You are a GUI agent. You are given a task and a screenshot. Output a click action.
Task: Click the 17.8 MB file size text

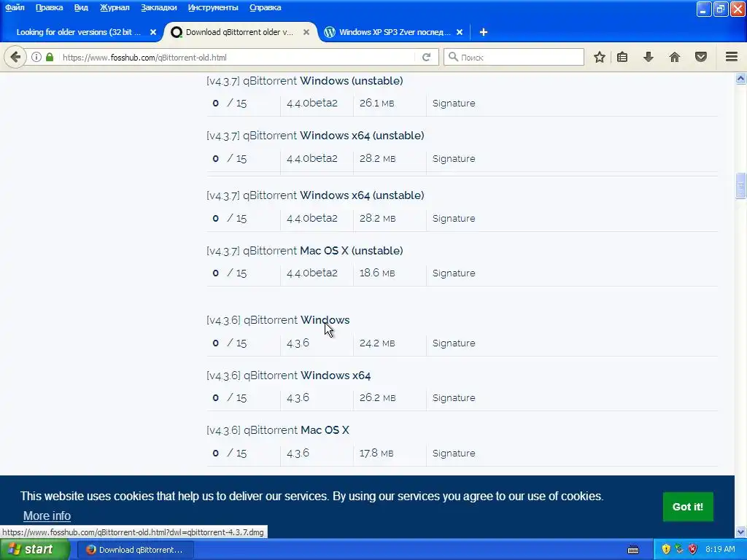(376, 454)
